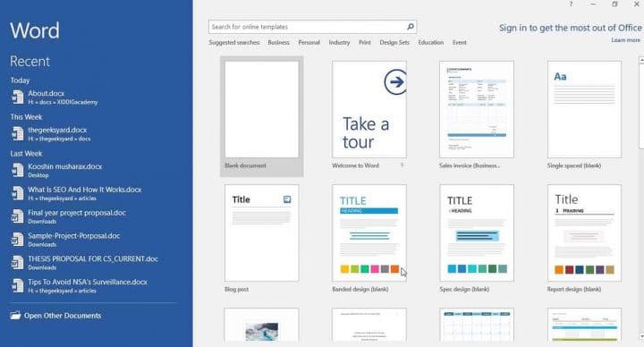Click the Final year project proposal icon
This screenshot has width=644, height=347.
click(17, 216)
